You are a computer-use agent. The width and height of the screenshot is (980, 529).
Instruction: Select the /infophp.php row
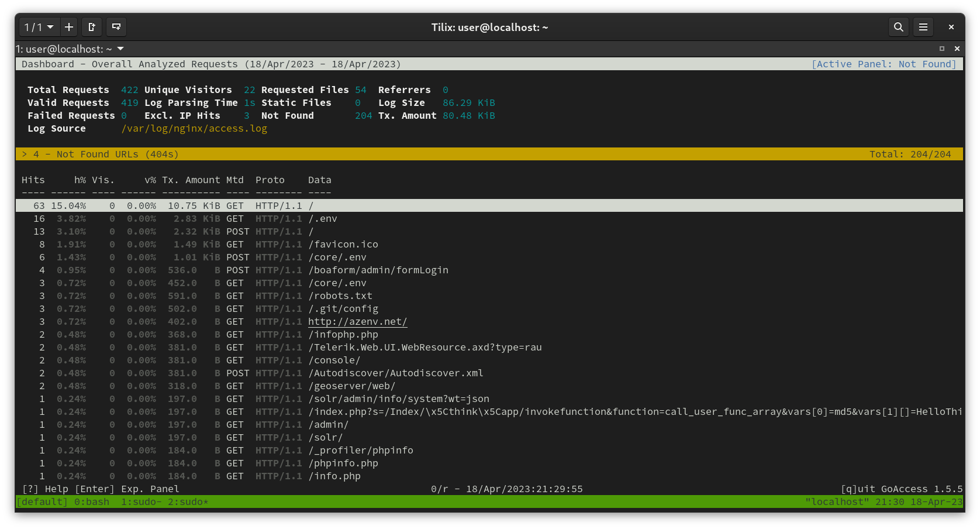[x=489, y=335]
